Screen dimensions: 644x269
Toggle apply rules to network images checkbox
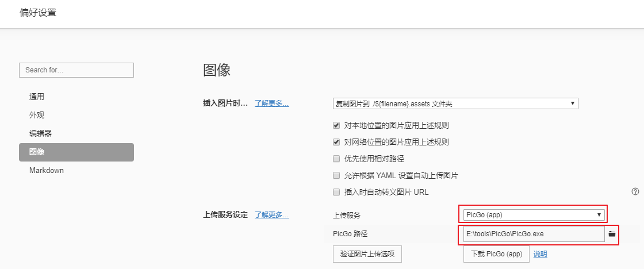pyautogui.click(x=336, y=142)
